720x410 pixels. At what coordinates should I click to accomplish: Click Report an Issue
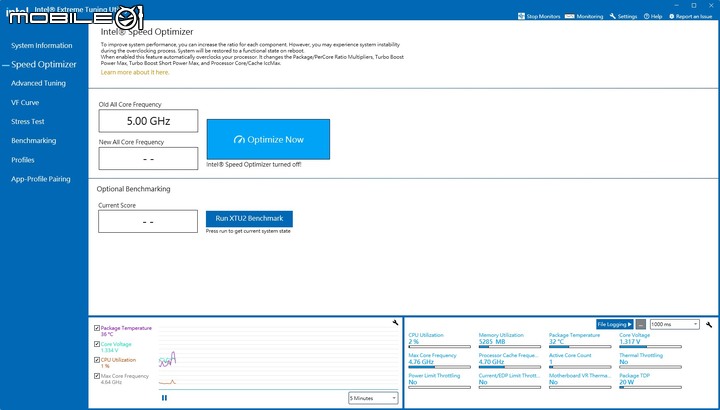[x=690, y=16]
